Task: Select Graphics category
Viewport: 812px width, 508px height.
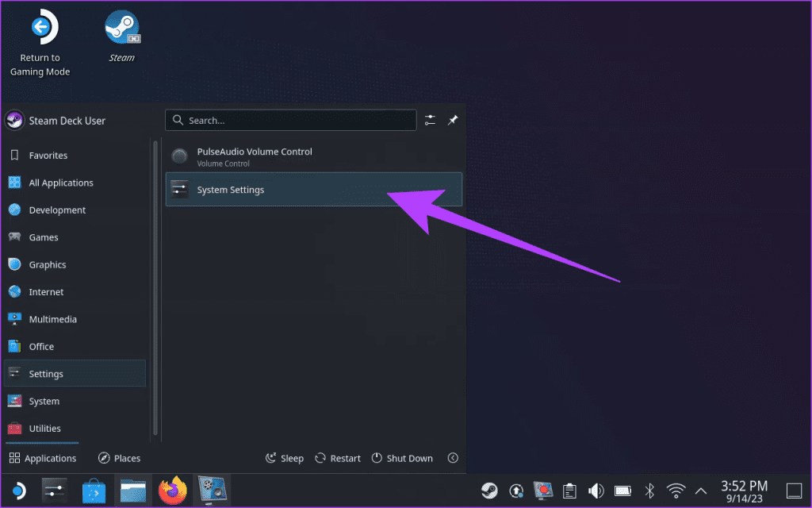Action: coord(75,264)
